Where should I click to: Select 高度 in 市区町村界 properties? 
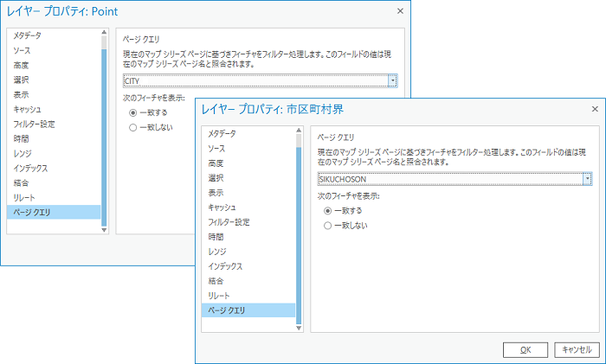coord(216,163)
